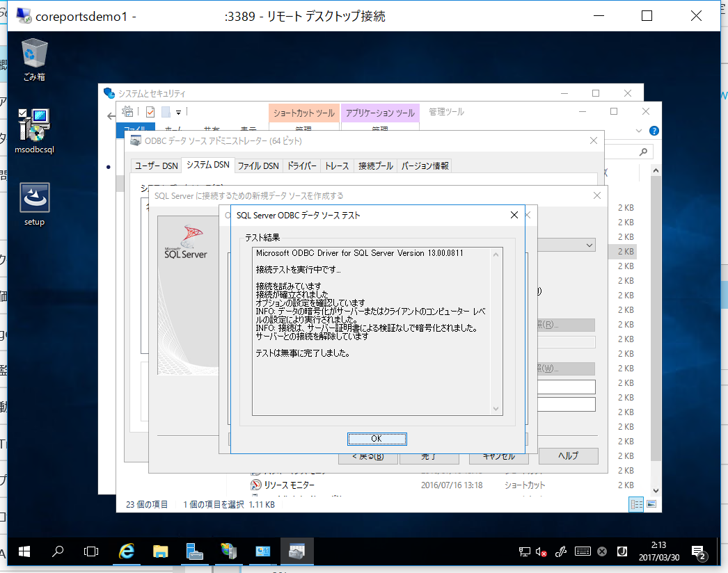Select the setup desktop icon
This screenshot has height=573, width=728.
point(34,204)
